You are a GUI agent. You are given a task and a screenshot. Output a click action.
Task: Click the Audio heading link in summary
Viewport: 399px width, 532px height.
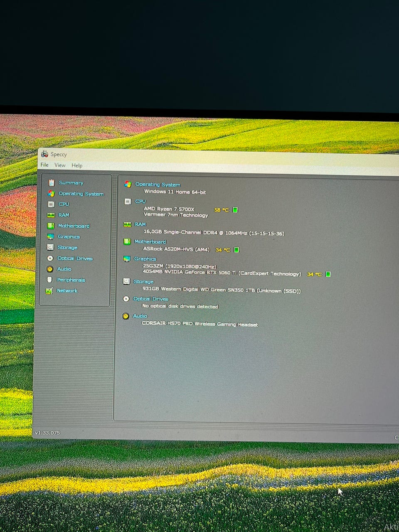[x=140, y=316]
